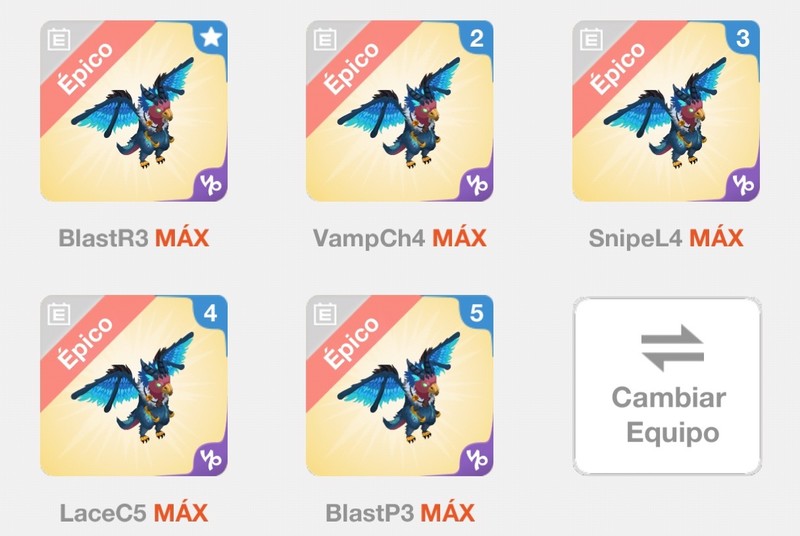Open the notes icon on BlastR3 card
Viewport: 800px width, 536px height.
[x=59, y=39]
